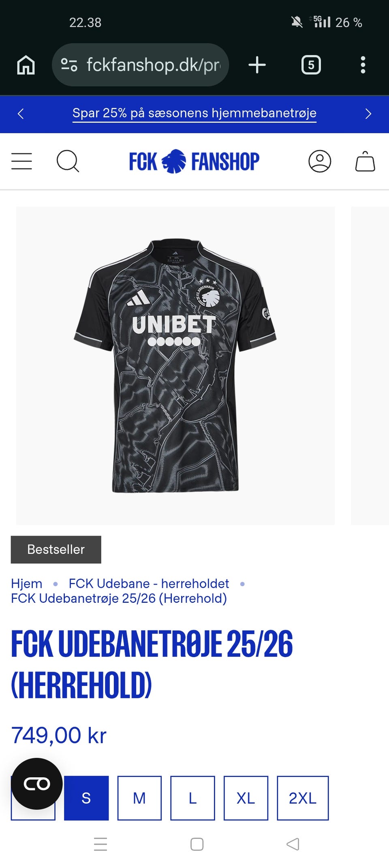389x868 pixels.
Task: Open FCK Udebane - herreholdet breadcrumb
Action: point(149,583)
